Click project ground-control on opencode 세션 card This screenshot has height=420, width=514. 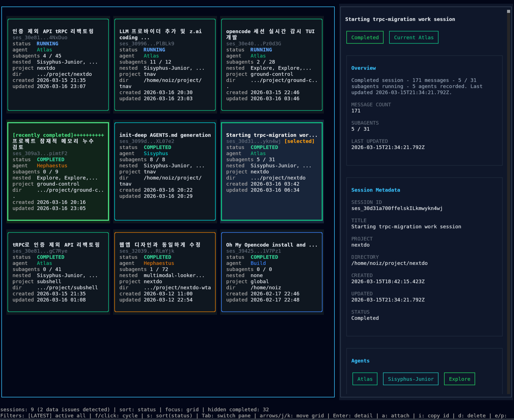click(x=272, y=74)
